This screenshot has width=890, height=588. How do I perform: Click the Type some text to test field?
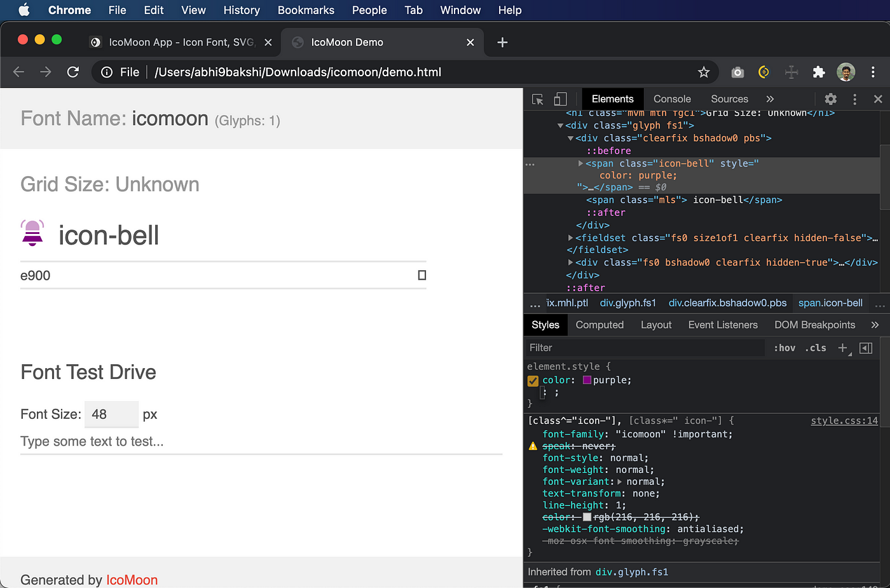[261, 442]
